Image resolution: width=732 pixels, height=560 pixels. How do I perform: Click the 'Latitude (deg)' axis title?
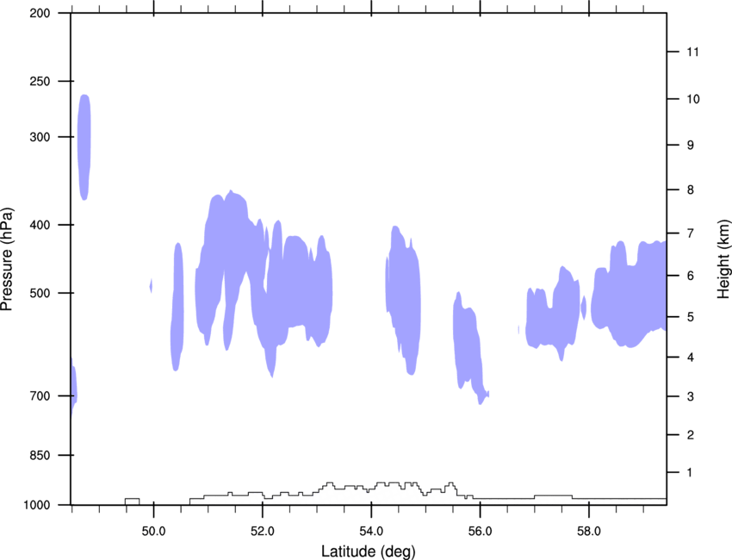click(x=369, y=551)
